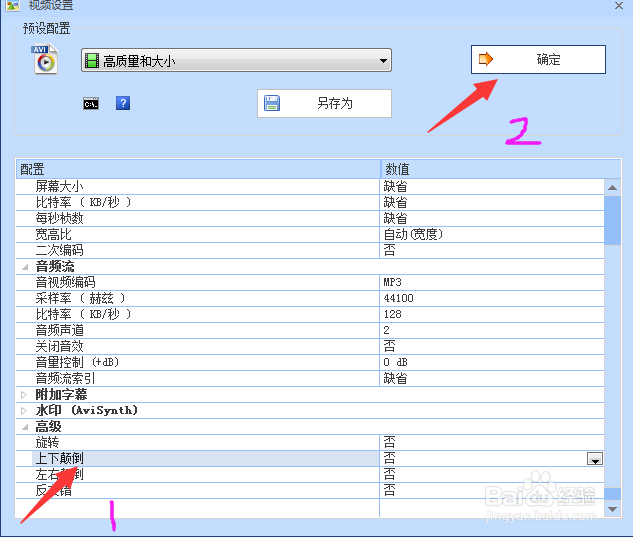Collapse the 音频流 section
The width and height of the screenshot is (633, 538).
click(25, 267)
